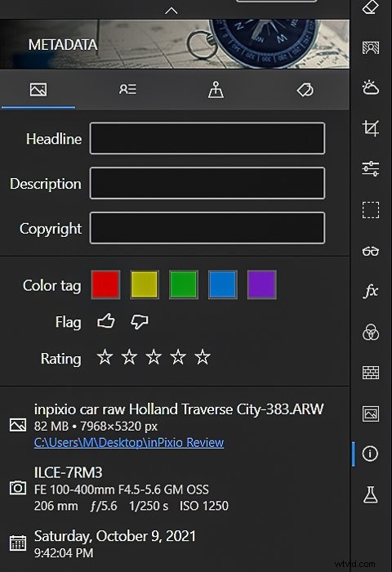Click the ILCE-7RM3 camera model text
Viewport: 392px width, 572px height.
68,473
